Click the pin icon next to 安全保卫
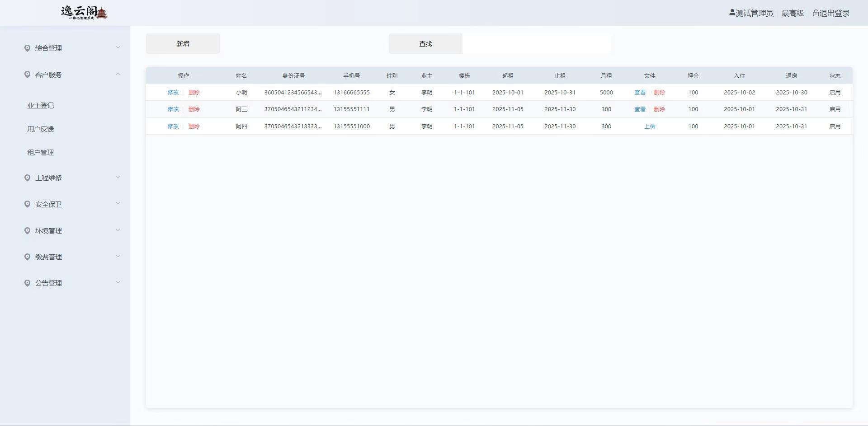The width and height of the screenshot is (868, 426). point(27,204)
